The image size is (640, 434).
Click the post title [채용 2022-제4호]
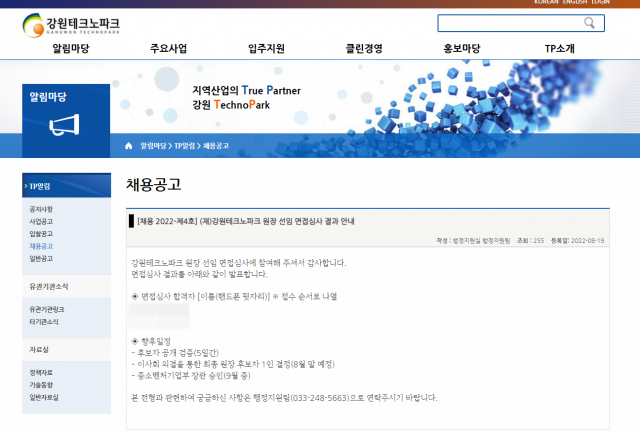click(x=246, y=221)
